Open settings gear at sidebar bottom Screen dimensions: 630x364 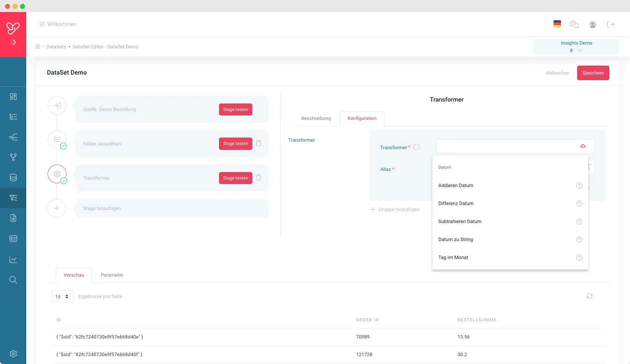point(13,354)
